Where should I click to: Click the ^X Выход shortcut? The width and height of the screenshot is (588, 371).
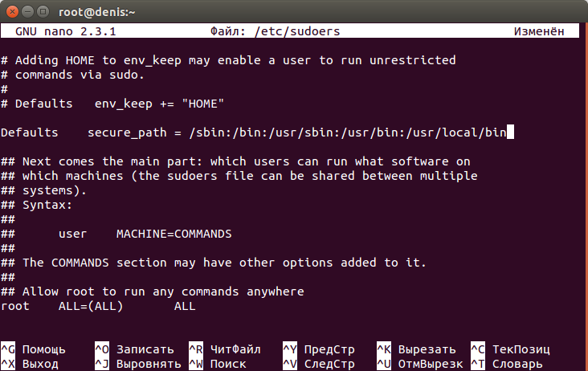pyautogui.click(x=30, y=364)
